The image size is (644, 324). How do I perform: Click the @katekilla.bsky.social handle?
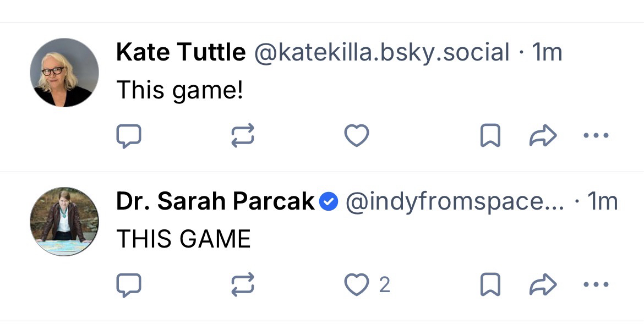[381, 53]
